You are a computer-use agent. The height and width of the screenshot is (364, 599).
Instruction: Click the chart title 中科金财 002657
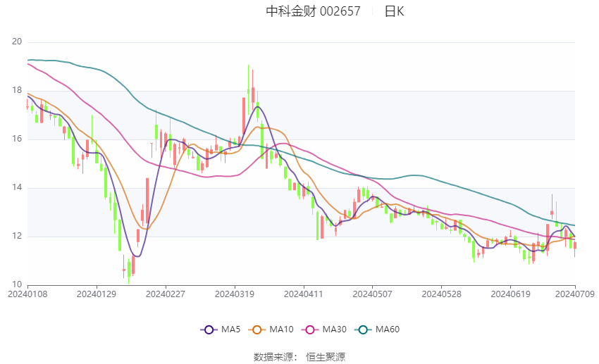tap(314, 11)
